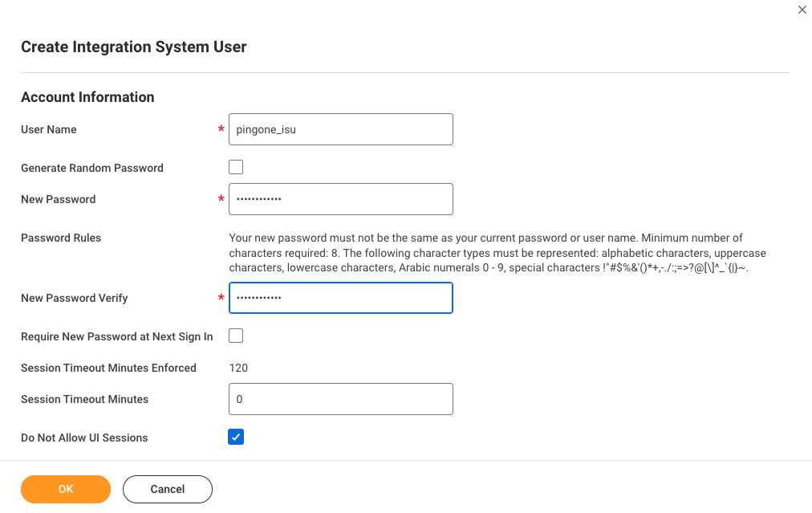
Task: Click the New Password label
Action: (58, 199)
